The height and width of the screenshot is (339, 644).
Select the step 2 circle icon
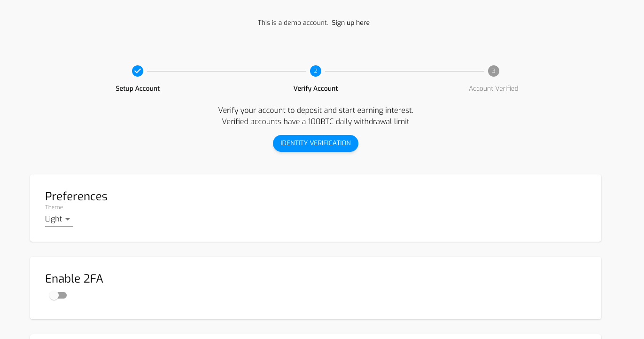[x=316, y=71]
